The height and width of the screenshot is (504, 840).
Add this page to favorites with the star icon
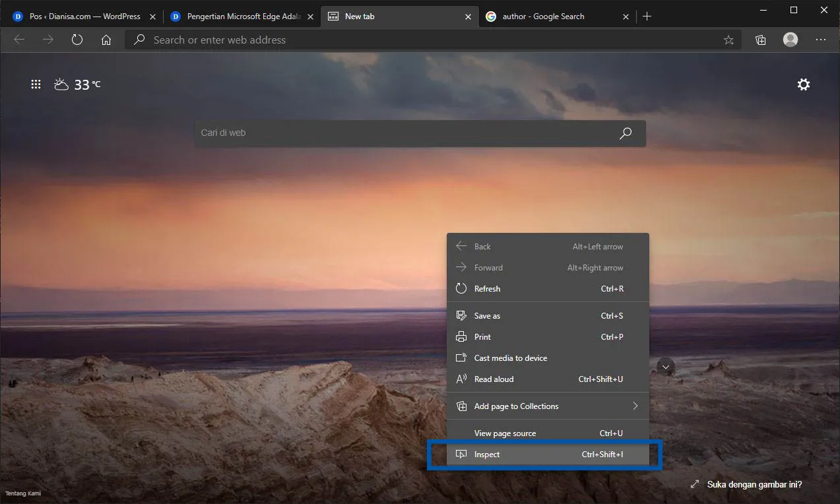click(728, 40)
